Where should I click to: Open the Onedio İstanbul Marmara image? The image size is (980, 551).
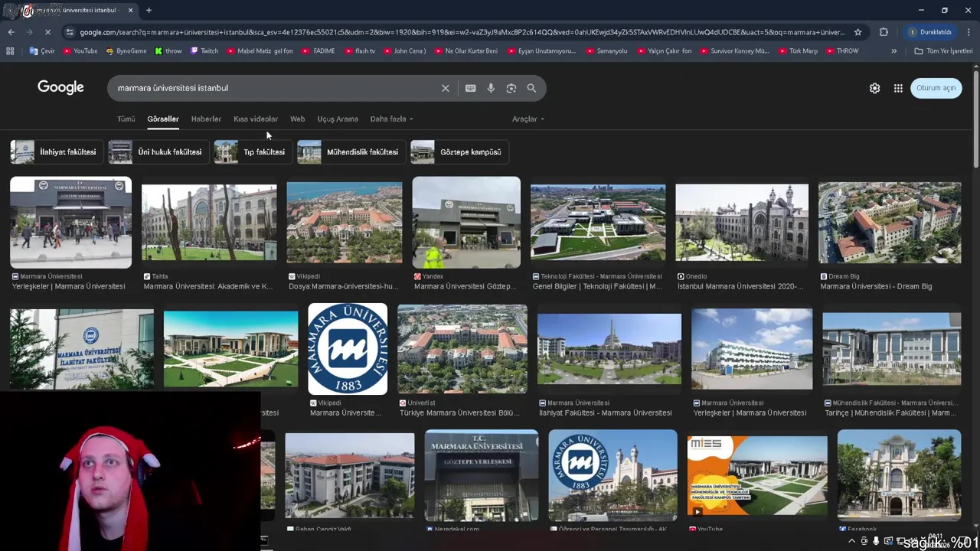[x=741, y=223]
